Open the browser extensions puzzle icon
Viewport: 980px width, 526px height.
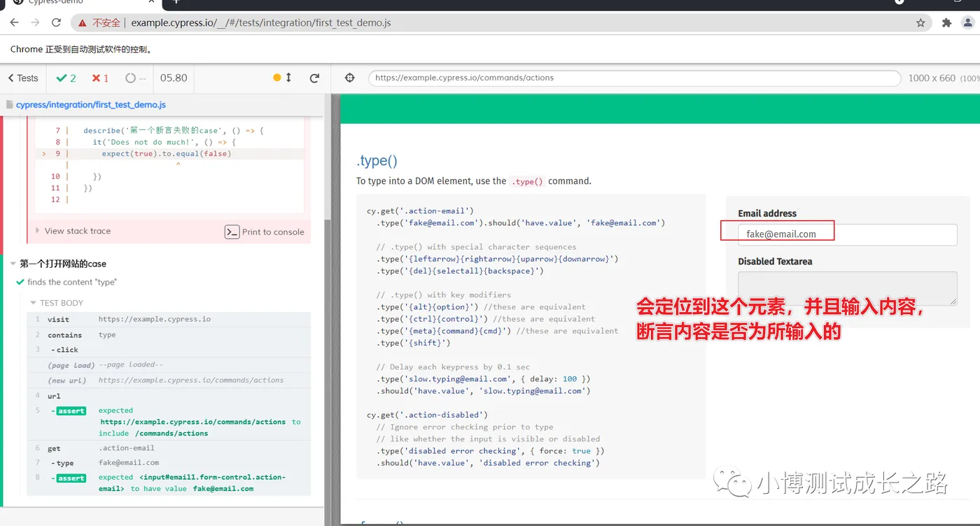coord(946,22)
